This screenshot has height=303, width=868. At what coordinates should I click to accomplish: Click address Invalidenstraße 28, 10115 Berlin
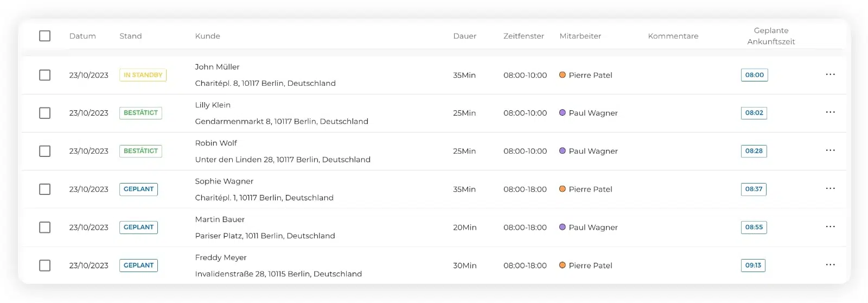click(278, 274)
